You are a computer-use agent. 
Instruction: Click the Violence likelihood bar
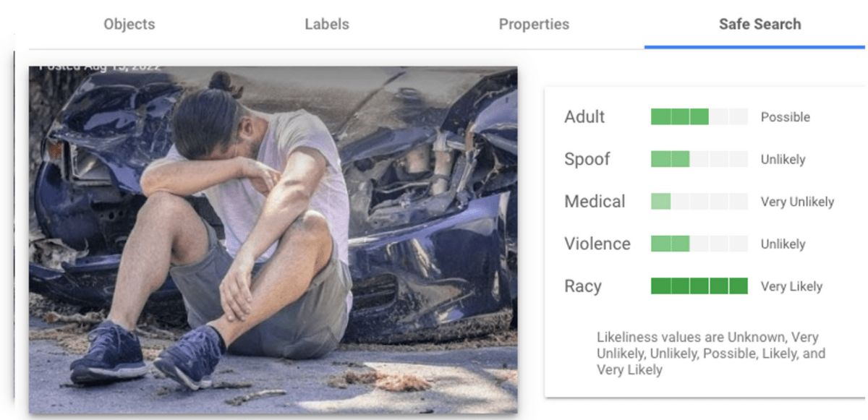[699, 244]
